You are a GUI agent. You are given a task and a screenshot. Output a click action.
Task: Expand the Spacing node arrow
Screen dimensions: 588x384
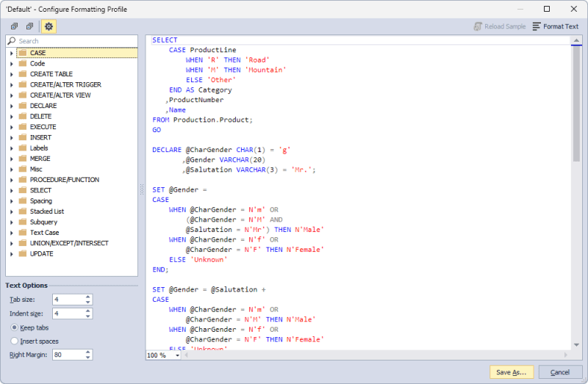11,200
